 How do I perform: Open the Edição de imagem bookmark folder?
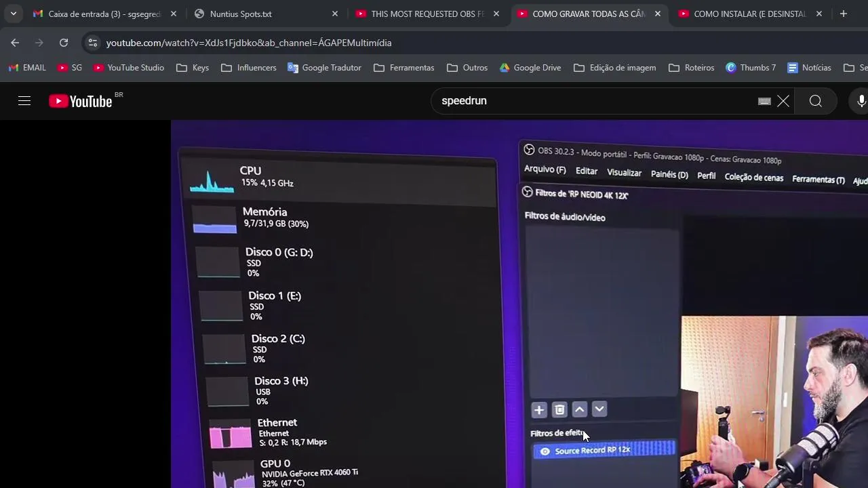point(614,68)
